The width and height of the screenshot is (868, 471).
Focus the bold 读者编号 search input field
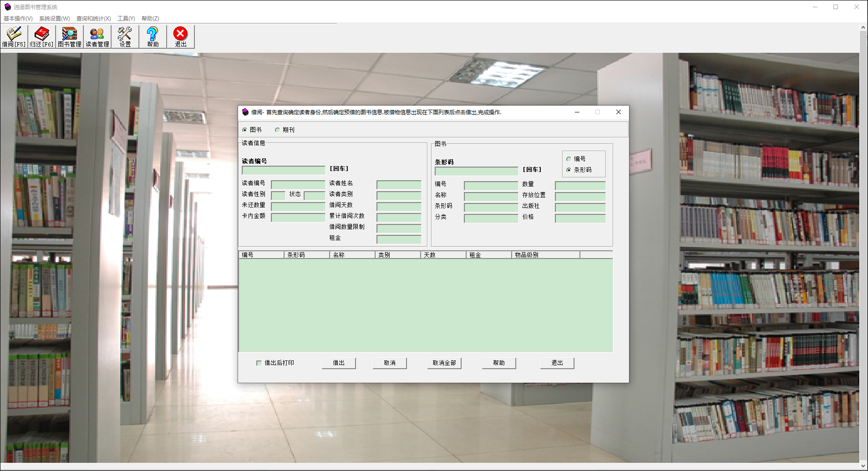tap(284, 170)
